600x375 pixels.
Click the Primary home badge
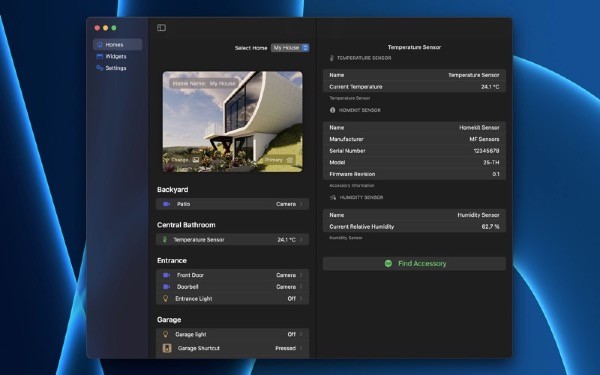(x=279, y=160)
